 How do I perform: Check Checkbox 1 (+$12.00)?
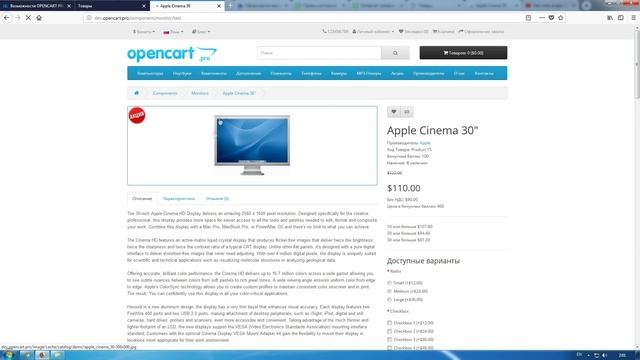click(x=389, y=323)
